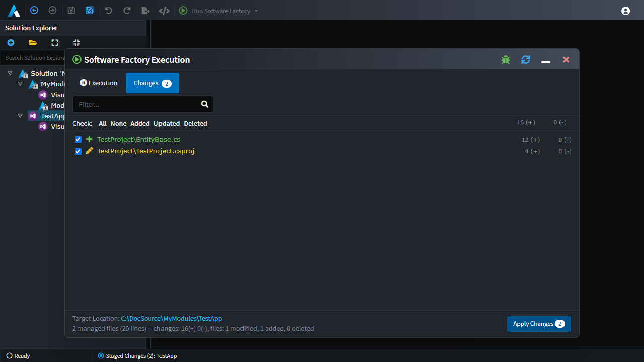Click the code brackets icon in the toolbar
Screen dimensions: 644x362
point(164,10)
